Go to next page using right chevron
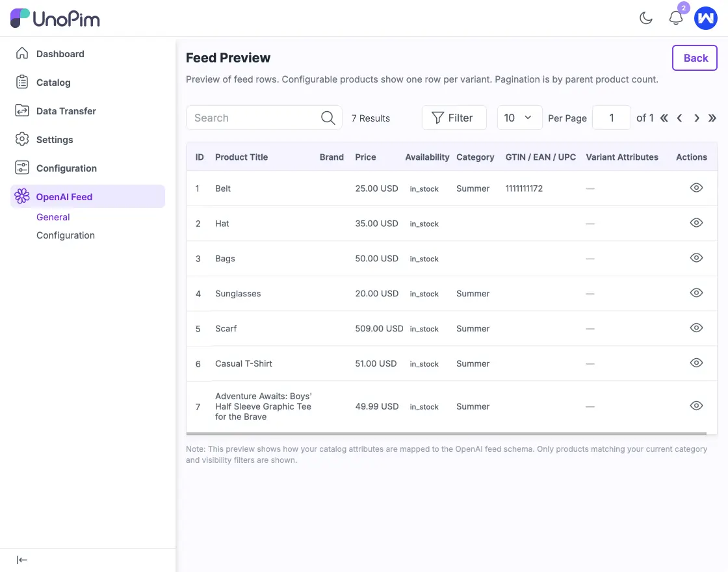The height and width of the screenshot is (572, 728). [695, 118]
